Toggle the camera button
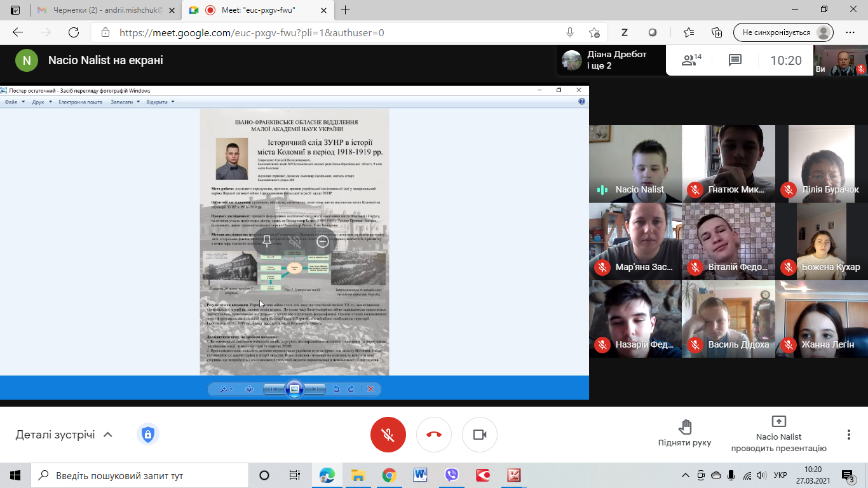 (x=480, y=435)
